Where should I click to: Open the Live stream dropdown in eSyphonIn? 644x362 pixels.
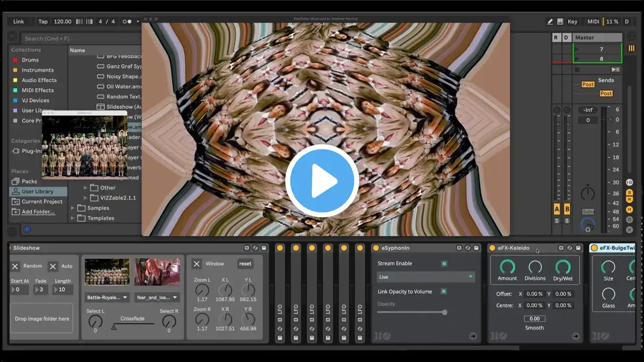[x=426, y=277]
